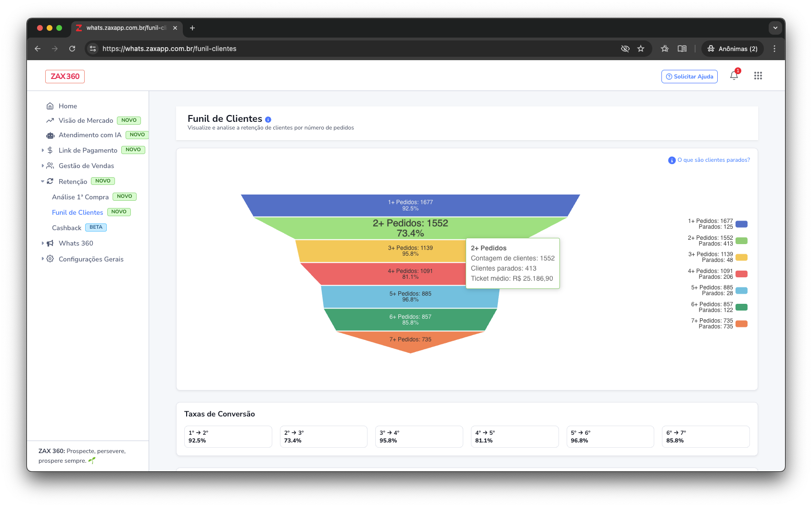Open the notifications bell
This screenshot has height=507, width=812.
[x=734, y=76]
